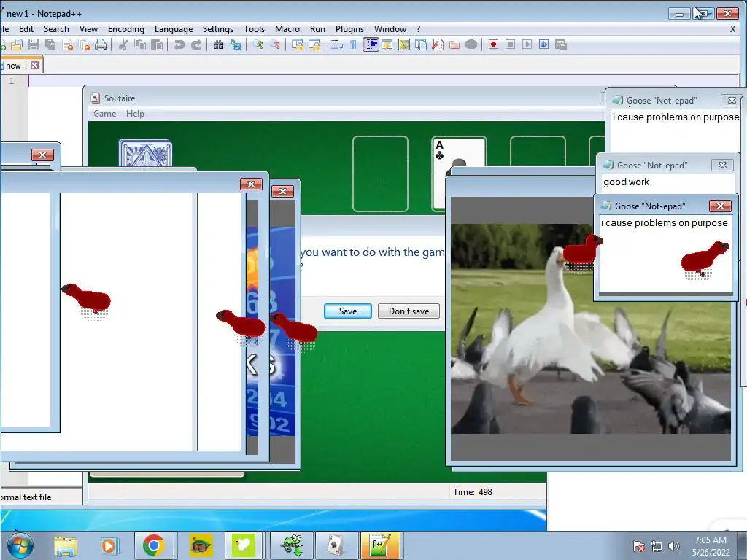Open the Plugins menu in Notepad++
This screenshot has width=747, height=560.
349,29
